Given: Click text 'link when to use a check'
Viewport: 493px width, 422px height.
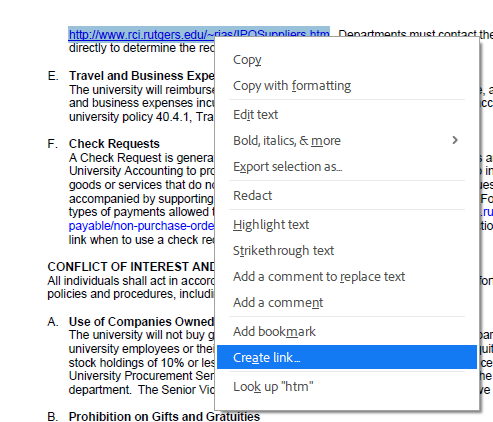Looking at the screenshot, I should [133, 240].
